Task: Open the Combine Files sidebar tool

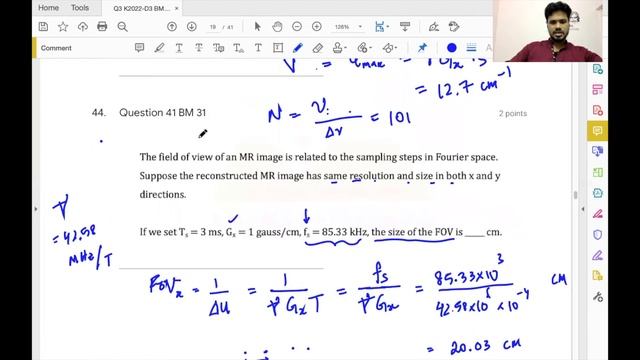Action: click(598, 151)
